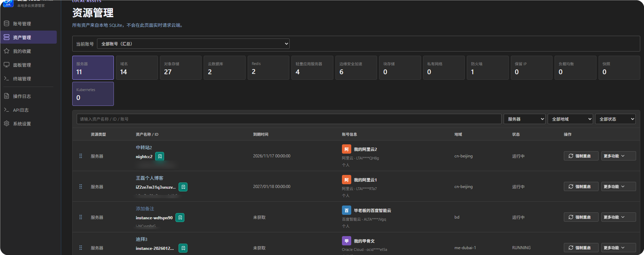
Task: Click the 系统设置 gear icon in the sidebar
Action: click(x=7, y=124)
